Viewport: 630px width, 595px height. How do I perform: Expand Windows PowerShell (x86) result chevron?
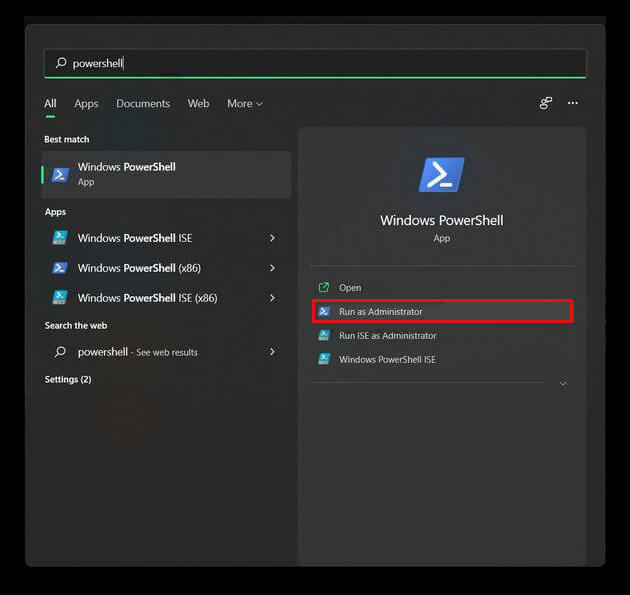[272, 268]
